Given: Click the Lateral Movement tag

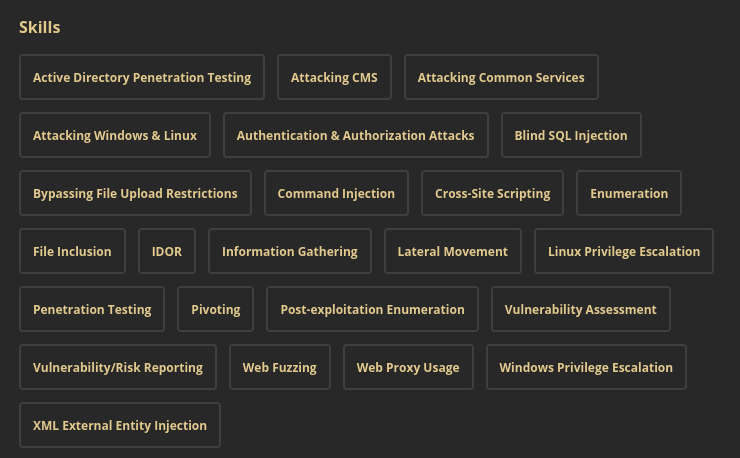Looking at the screenshot, I should click(x=453, y=251).
